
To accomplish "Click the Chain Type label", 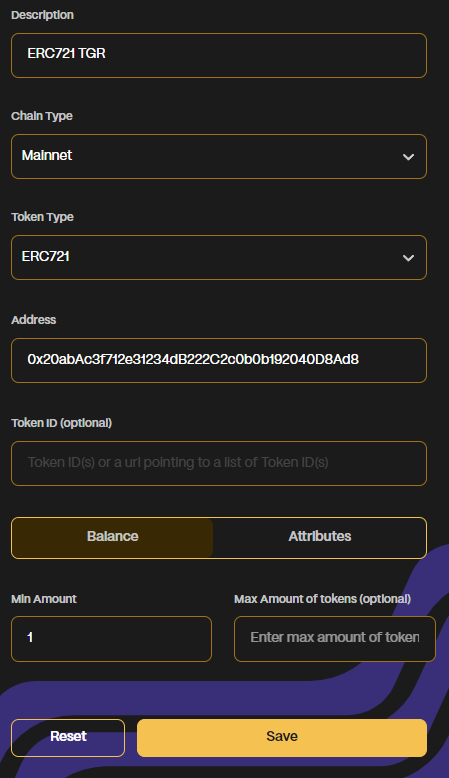I will point(42,116).
